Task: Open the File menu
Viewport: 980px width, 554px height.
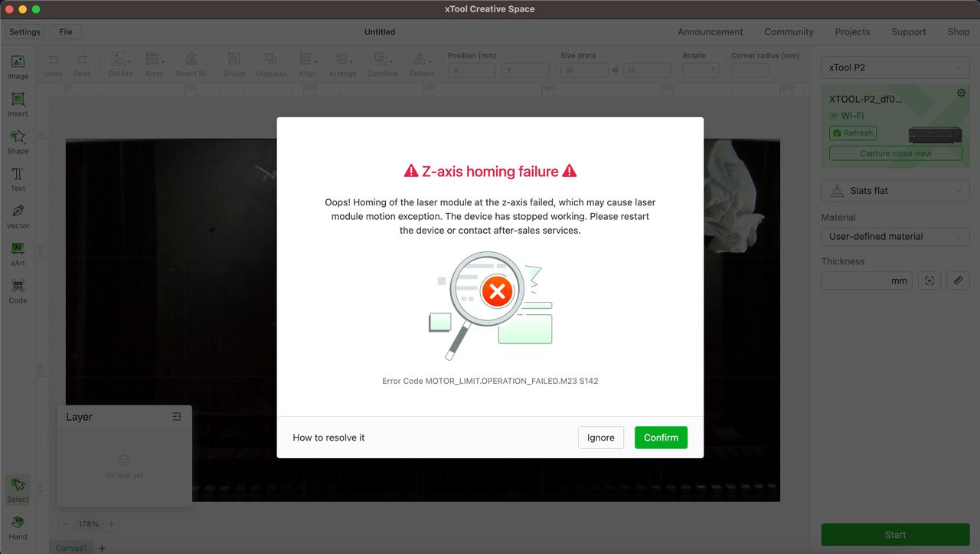Action: [x=66, y=32]
